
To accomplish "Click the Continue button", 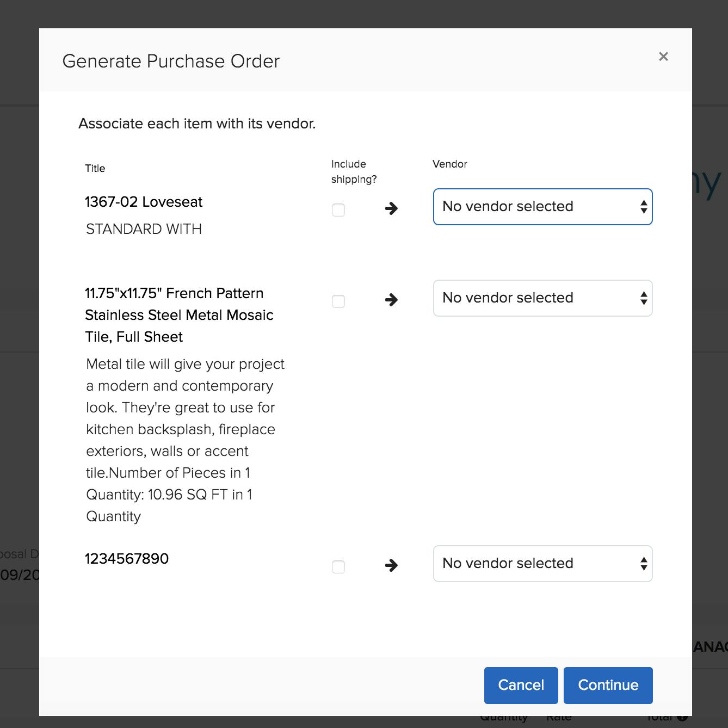I will coord(608,685).
